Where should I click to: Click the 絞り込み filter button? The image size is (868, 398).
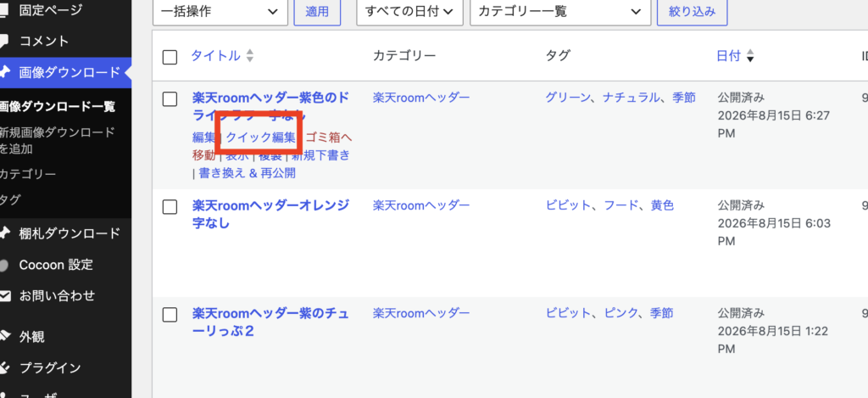(692, 12)
